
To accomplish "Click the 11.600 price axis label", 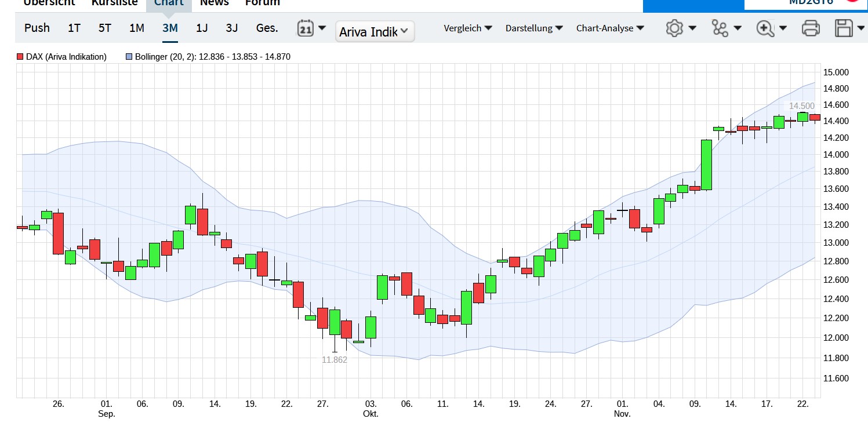I will point(836,378).
